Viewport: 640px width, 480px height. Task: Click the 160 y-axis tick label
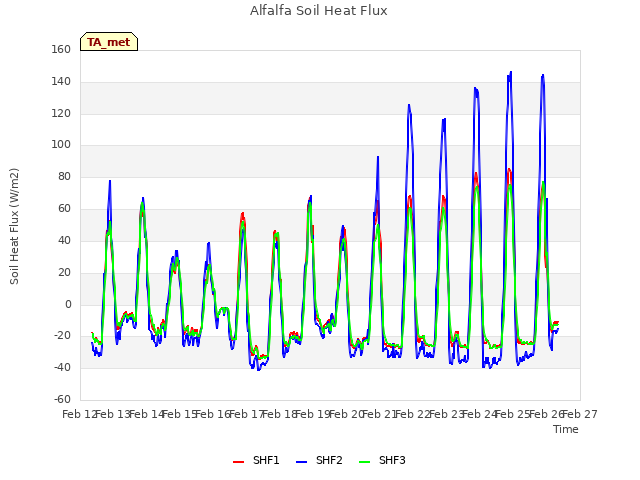(61, 49)
